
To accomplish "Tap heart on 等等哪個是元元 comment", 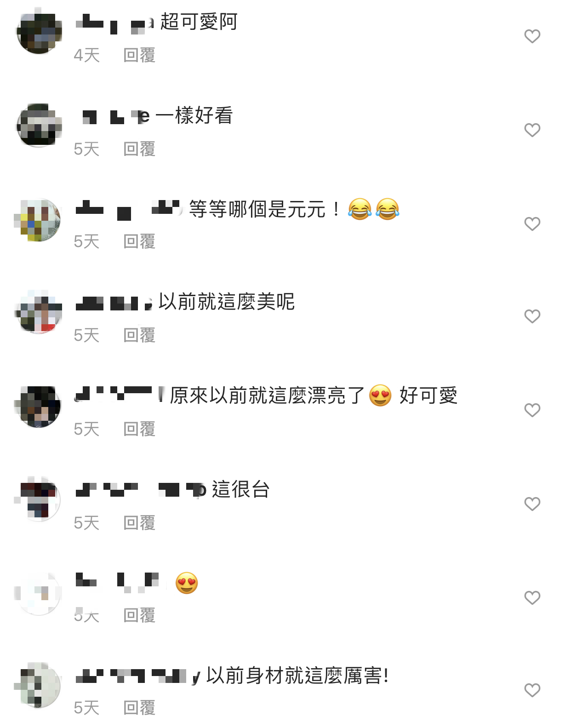I will coord(532,224).
